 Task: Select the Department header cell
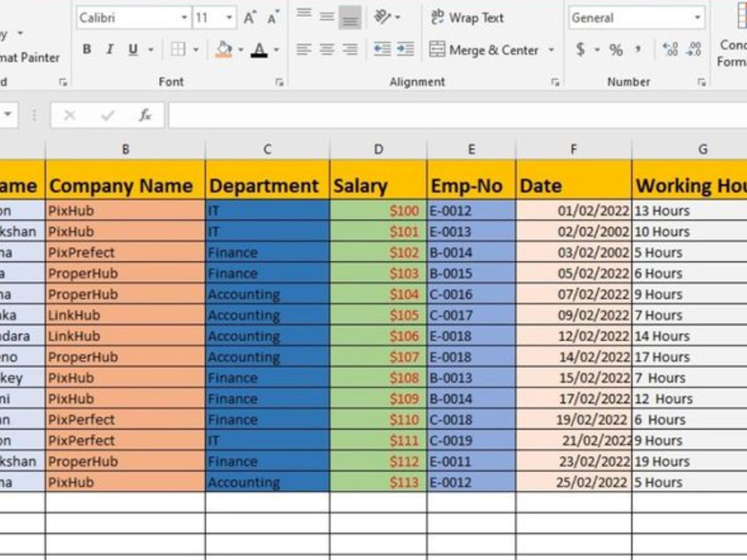pos(267,180)
